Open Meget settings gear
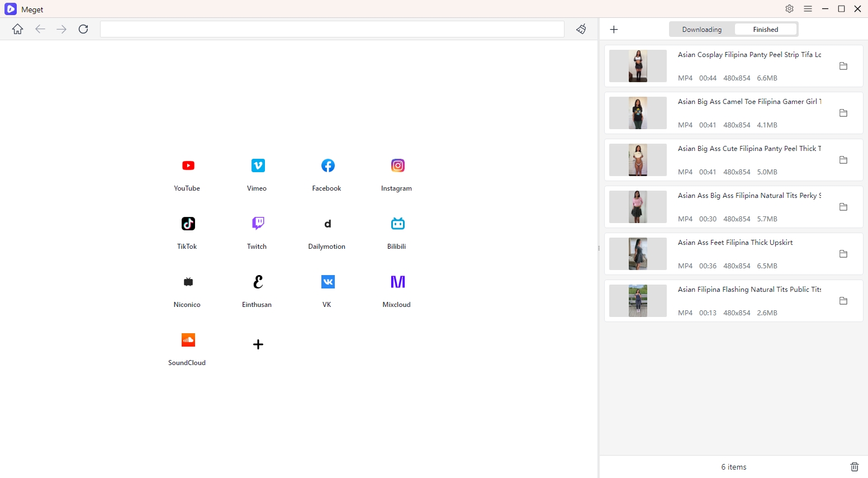868x478 pixels. click(x=789, y=9)
